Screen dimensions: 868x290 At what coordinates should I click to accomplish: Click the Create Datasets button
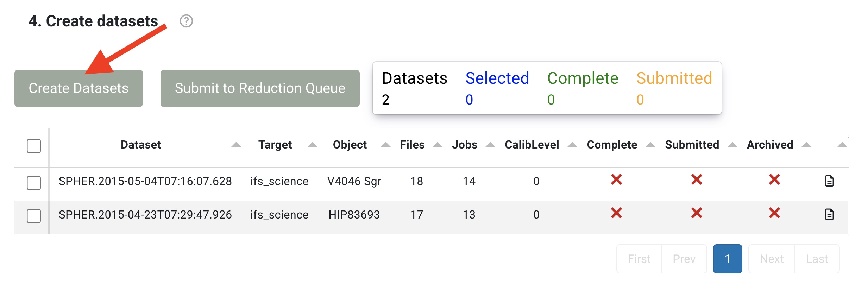click(x=78, y=88)
